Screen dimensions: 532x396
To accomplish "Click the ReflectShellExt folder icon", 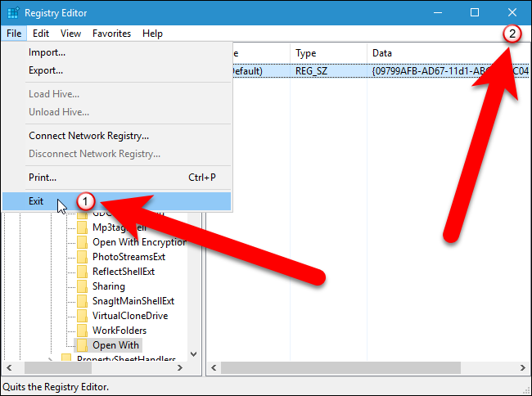I will tap(82, 272).
